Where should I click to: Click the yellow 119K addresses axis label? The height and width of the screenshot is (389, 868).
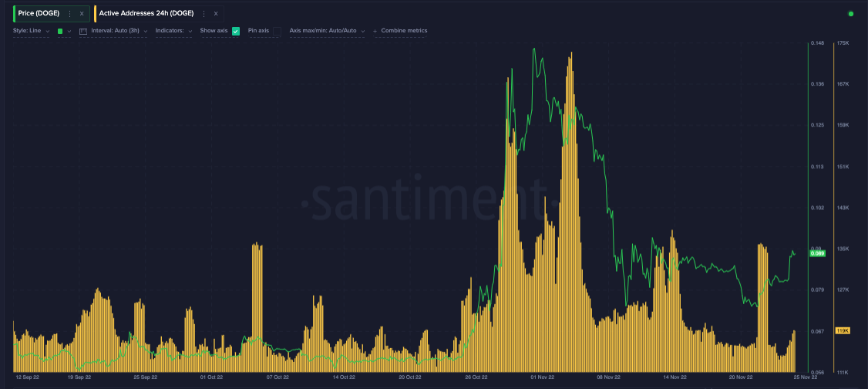click(x=843, y=331)
